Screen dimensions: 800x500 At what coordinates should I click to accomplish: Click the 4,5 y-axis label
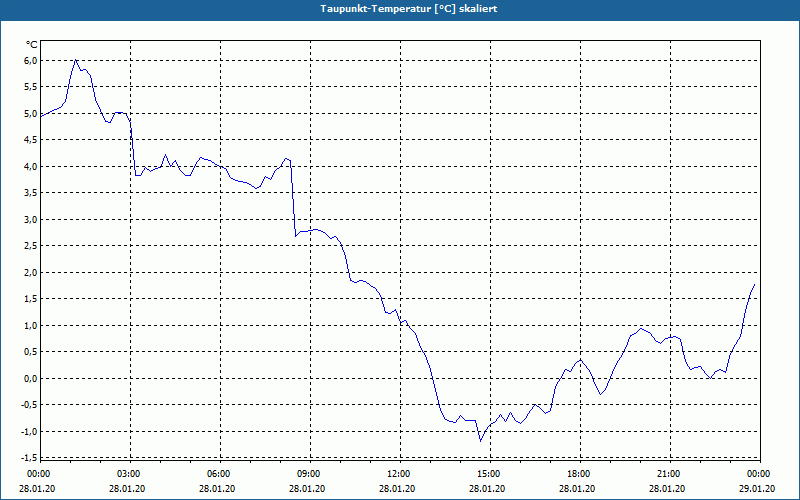click(31, 140)
